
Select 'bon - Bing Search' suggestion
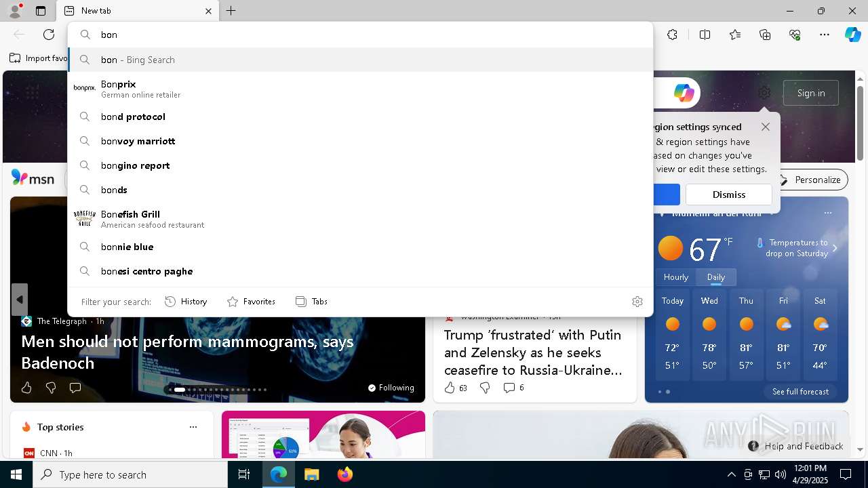coord(360,60)
